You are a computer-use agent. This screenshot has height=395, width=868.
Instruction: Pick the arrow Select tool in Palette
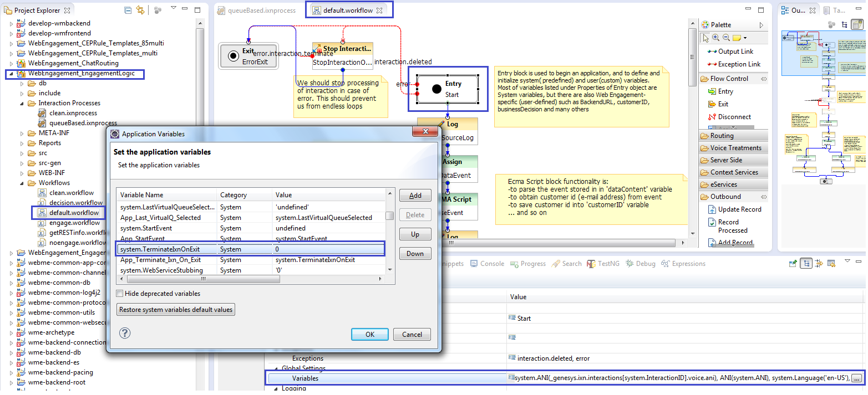[705, 38]
